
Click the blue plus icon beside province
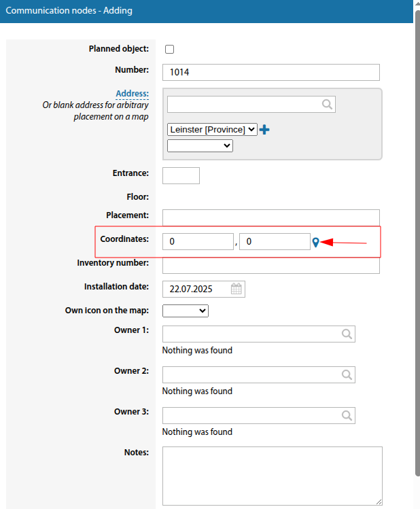click(265, 129)
